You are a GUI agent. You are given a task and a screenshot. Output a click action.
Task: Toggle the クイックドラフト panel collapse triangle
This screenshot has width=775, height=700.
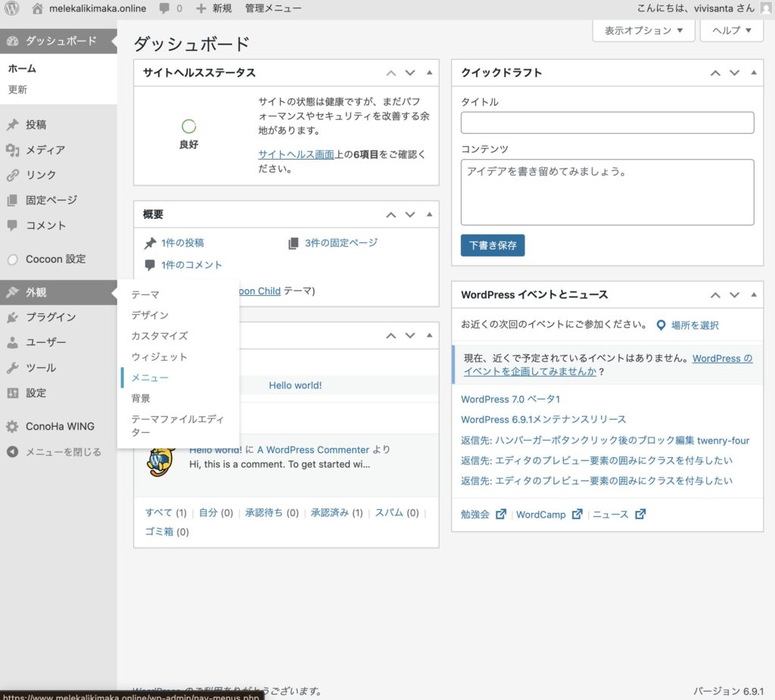pos(753,73)
